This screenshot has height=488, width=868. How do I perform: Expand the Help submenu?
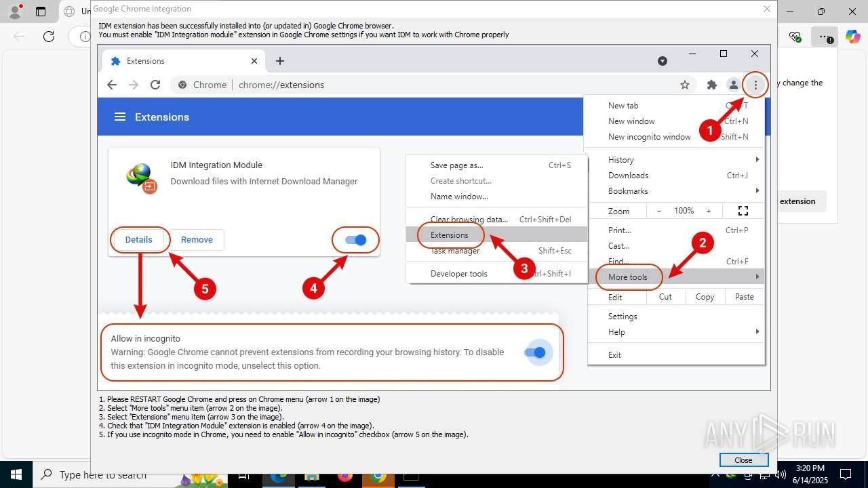(677, 332)
